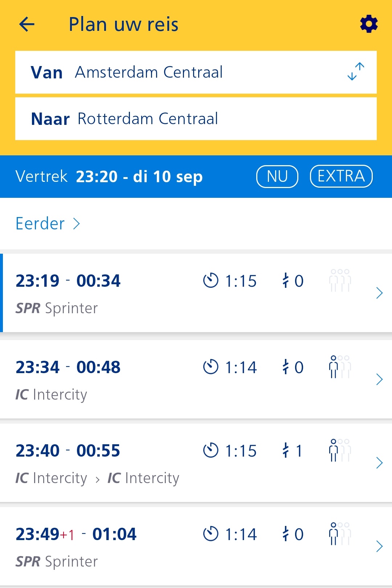Open chevron for 23:40 - 00:55 trip
This screenshot has width=392, height=588.
pyautogui.click(x=379, y=463)
